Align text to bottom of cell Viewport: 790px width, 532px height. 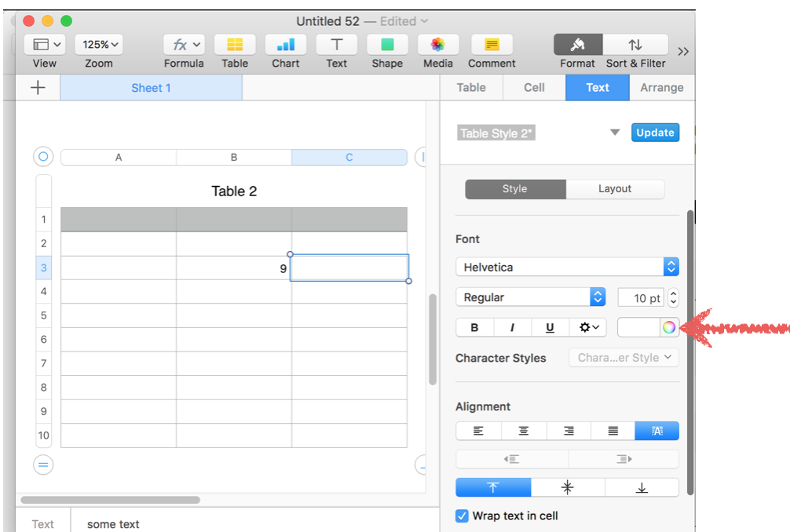[642, 487]
